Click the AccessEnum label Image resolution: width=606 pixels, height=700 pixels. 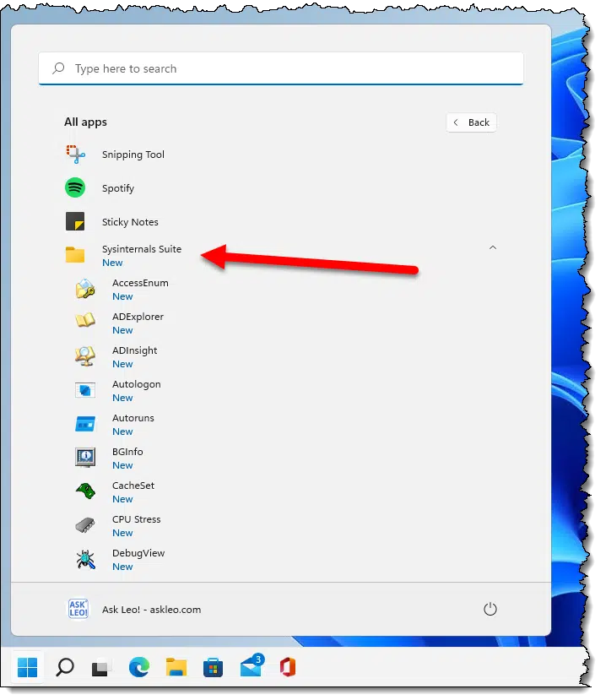click(x=140, y=283)
